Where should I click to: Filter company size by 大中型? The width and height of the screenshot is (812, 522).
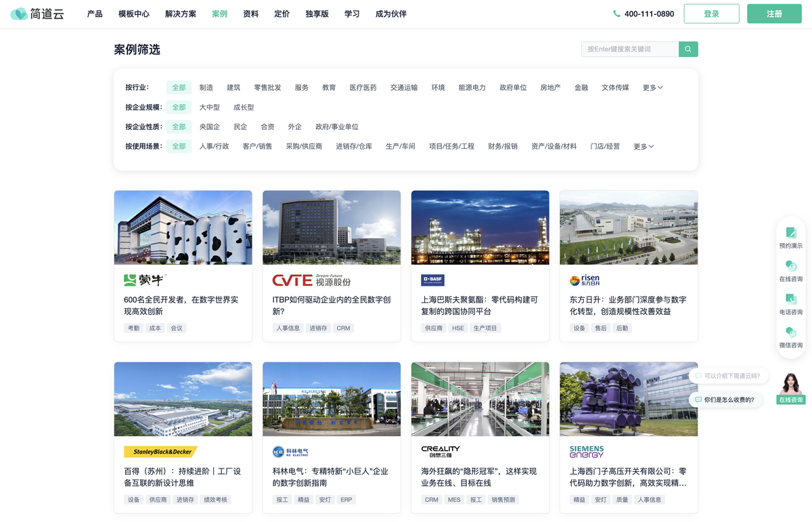210,107
